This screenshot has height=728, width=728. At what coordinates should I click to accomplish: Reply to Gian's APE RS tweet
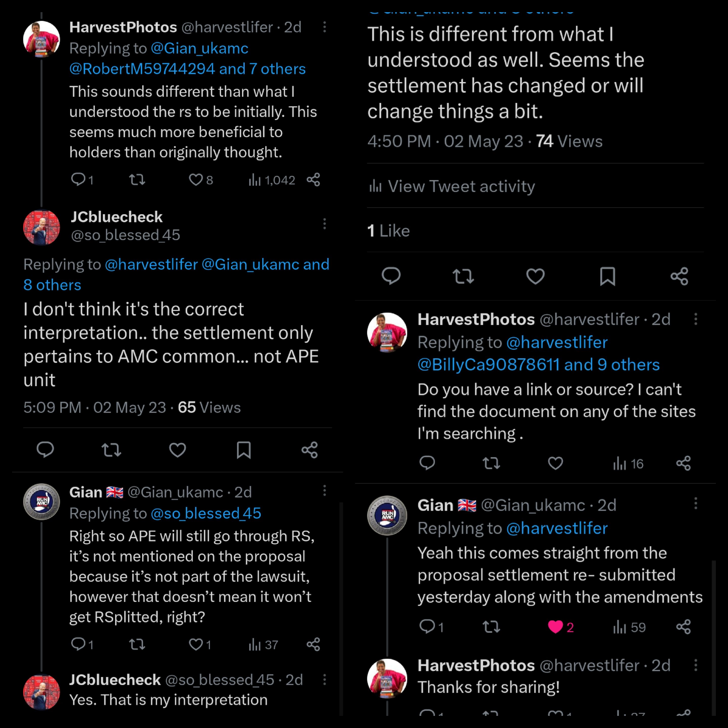click(x=78, y=644)
